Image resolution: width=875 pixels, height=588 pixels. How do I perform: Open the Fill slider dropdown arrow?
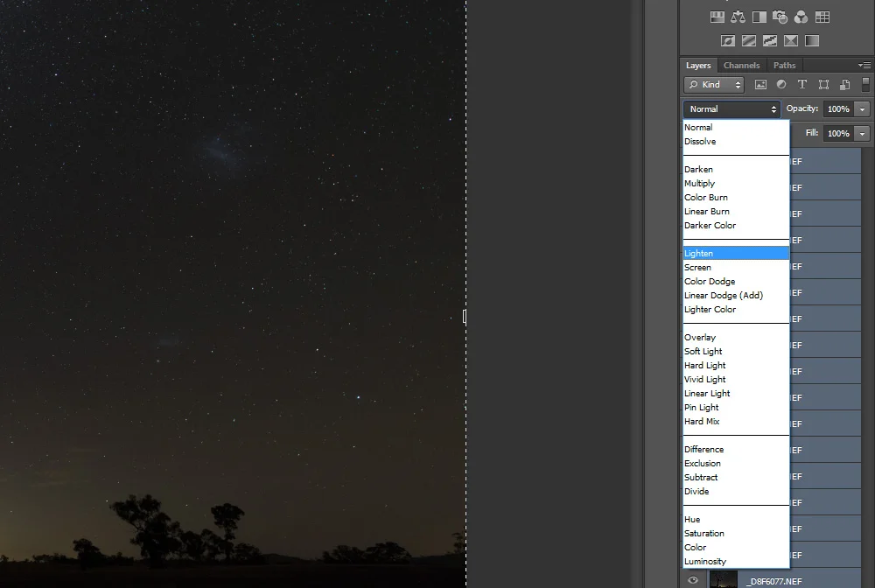tap(862, 133)
